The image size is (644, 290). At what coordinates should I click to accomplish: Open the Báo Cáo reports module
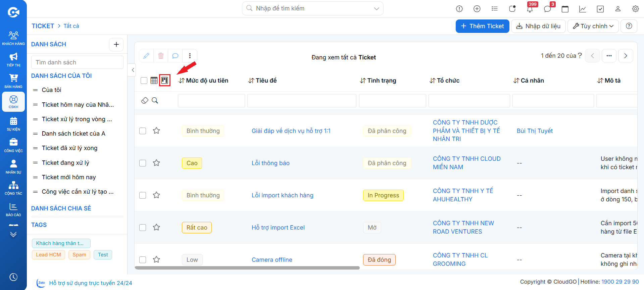(13, 209)
